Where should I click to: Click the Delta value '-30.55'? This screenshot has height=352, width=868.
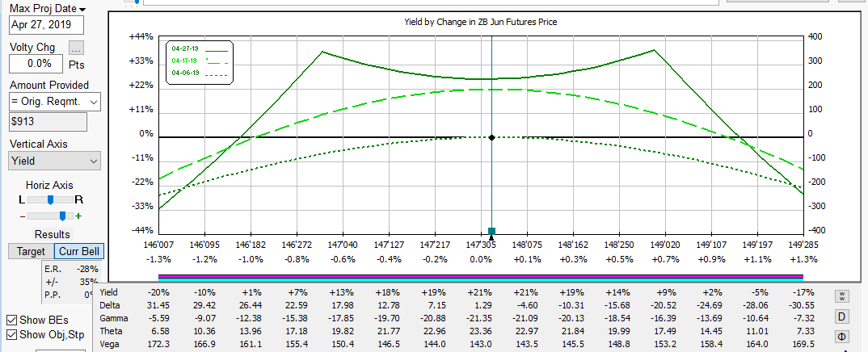(803, 305)
